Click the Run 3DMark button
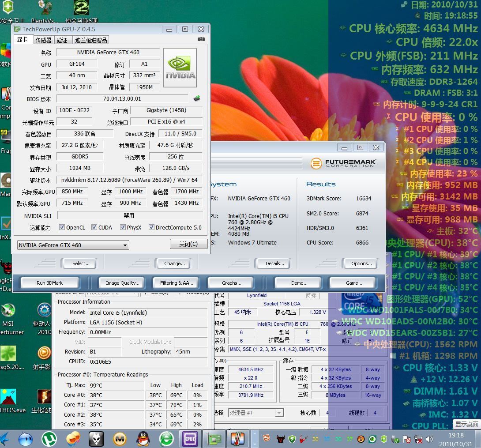Viewport: 481px width, 448px height. [49, 283]
